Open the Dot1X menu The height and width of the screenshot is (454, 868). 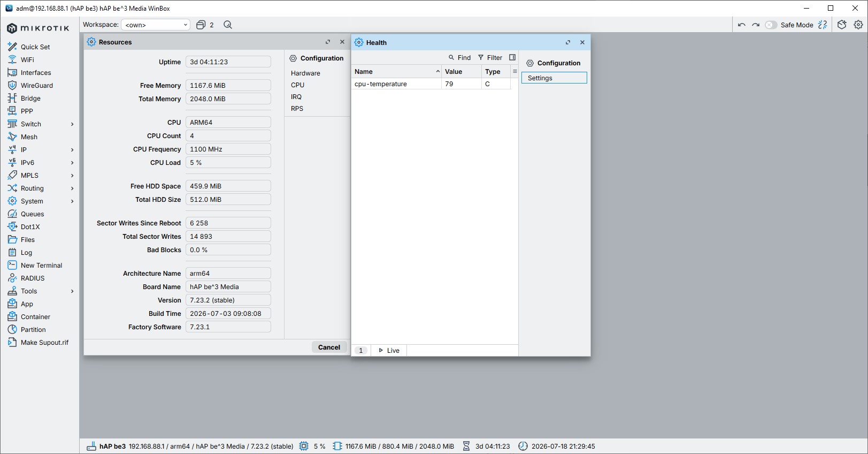[x=30, y=226]
